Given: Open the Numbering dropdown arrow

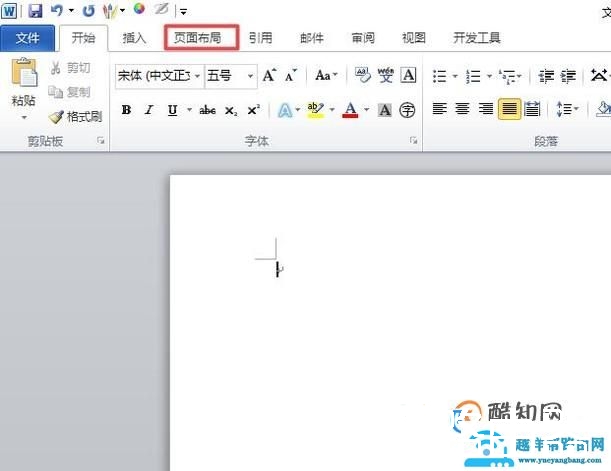Looking at the screenshot, I should (489, 76).
